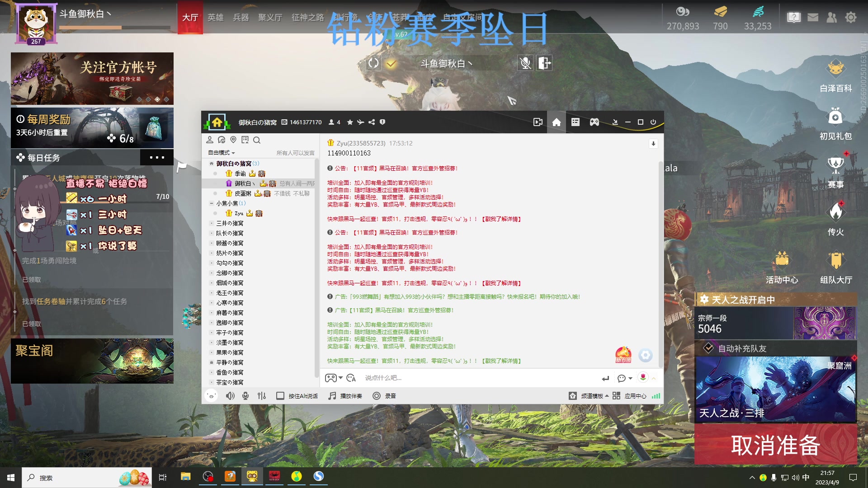
Task: Expand the 频道模板 menu
Action: [x=589, y=396]
